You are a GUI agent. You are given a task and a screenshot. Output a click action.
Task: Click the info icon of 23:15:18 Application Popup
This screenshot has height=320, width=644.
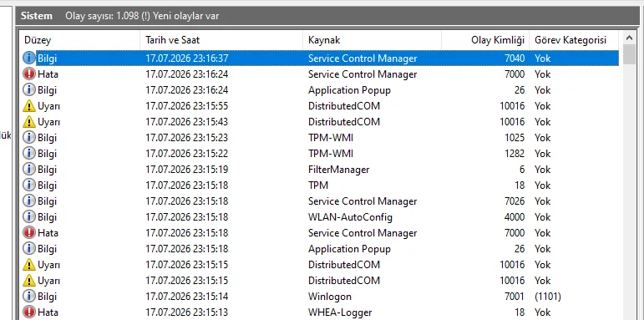[x=28, y=249]
